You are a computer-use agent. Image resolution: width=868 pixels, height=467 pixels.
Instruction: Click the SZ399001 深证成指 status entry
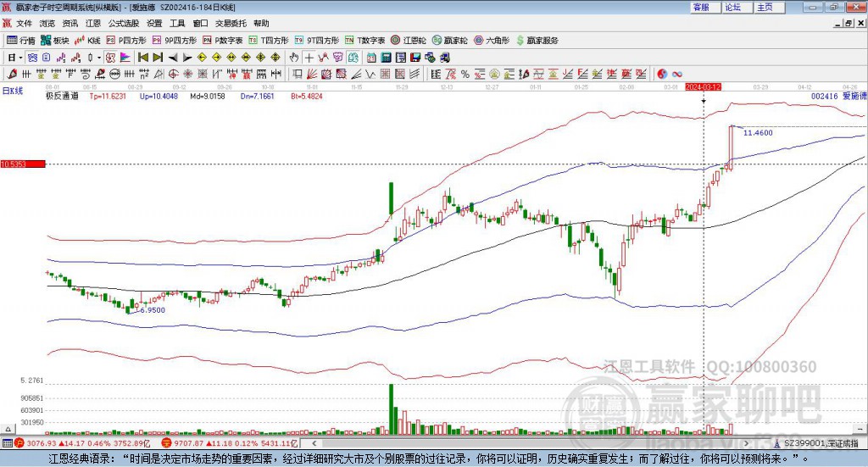click(816, 443)
